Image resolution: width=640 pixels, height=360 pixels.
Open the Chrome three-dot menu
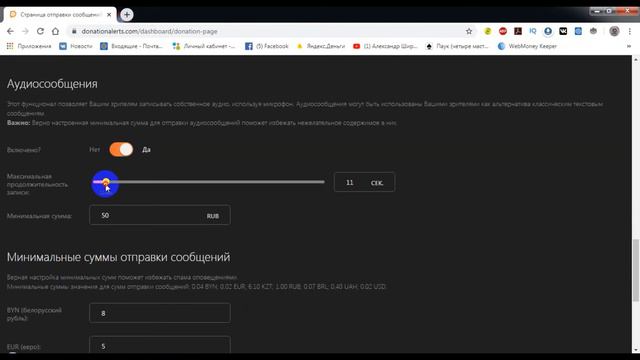(x=630, y=31)
